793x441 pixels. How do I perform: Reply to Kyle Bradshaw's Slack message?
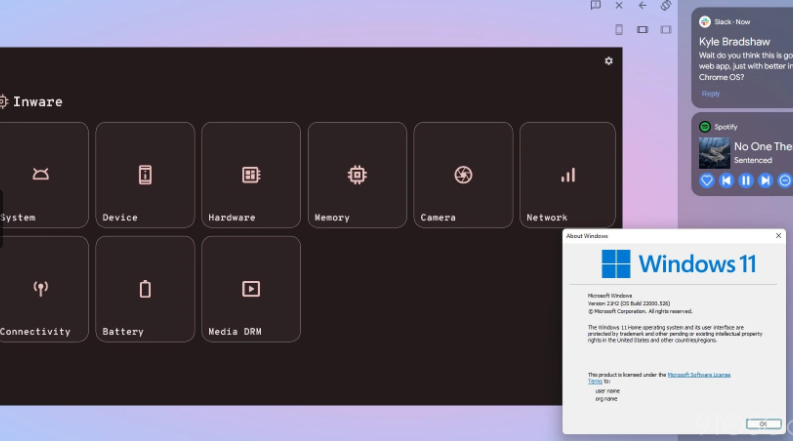tap(710, 94)
